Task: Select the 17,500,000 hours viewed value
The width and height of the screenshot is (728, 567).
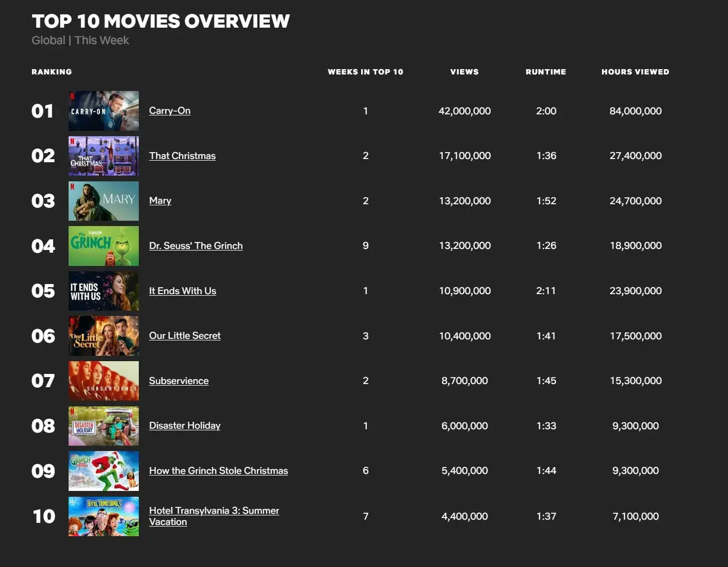Action: pyautogui.click(x=635, y=336)
